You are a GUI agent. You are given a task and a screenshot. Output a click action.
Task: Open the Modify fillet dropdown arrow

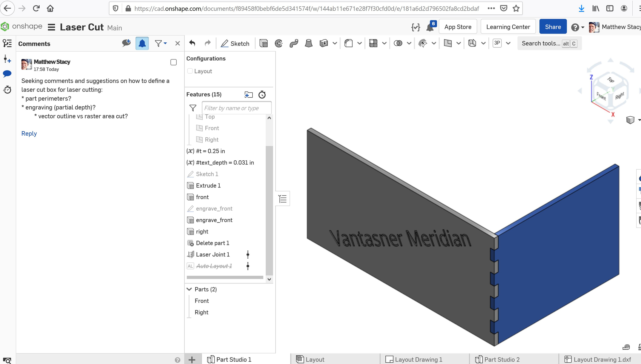pos(434,43)
